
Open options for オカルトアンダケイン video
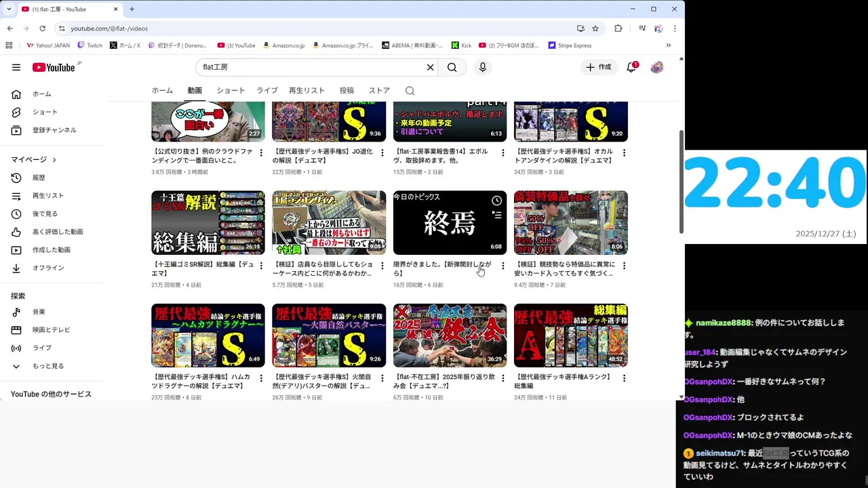(624, 152)
